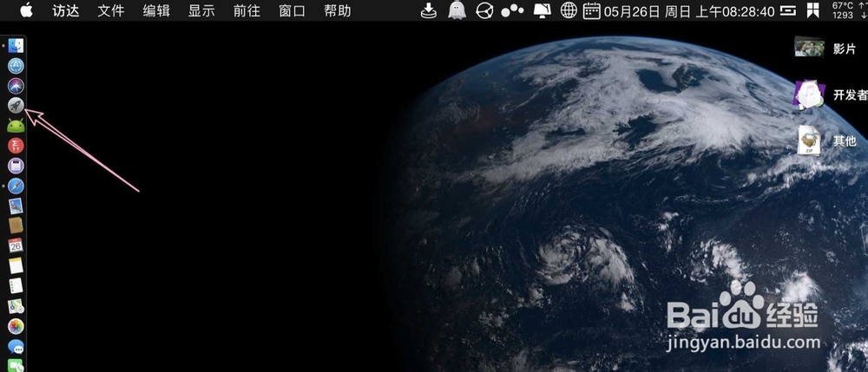Click the calendar icon beside the date
This screenshot has height=372, width=868.
coord(592,10)
